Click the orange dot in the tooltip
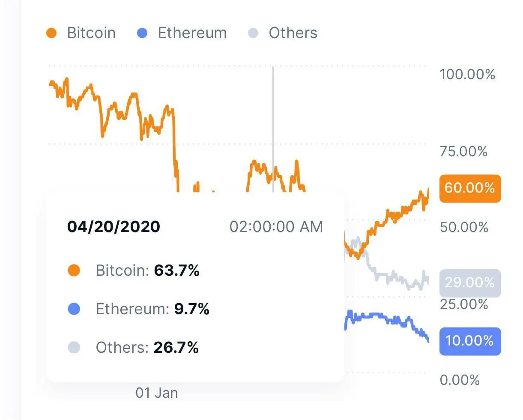The width and height of the screenshot is (523, 420). point(74,271)
